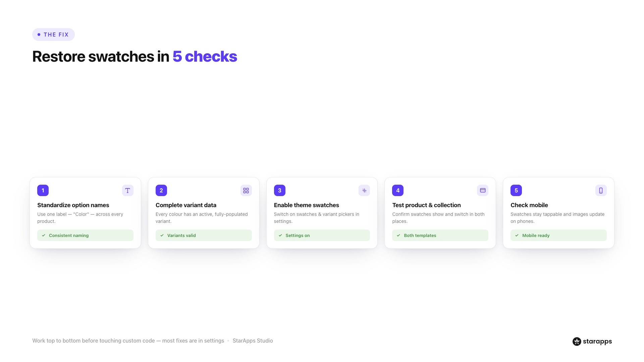This screenshot has width=644, height=362.
Task: Click the number 5 step badge
Action: tap(516, 190)
